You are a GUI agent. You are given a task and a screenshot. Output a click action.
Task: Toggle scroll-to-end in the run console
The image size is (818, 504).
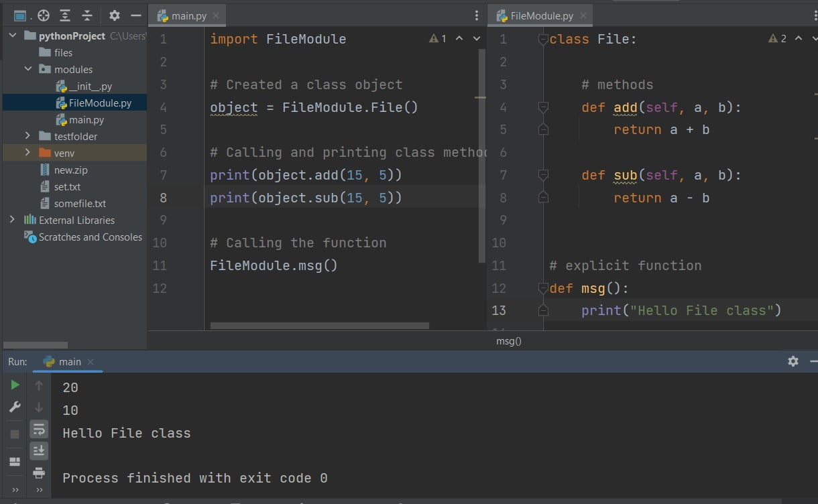[39, 450]
